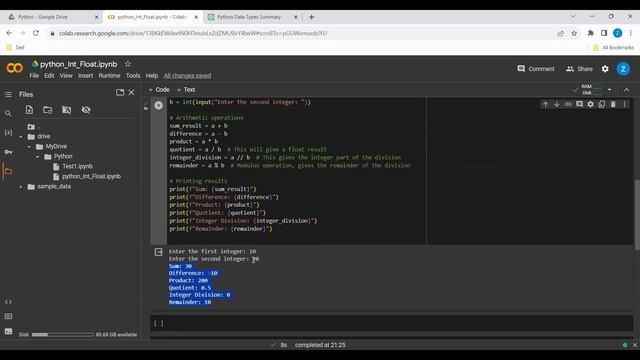Open the Colab logo home link
Image resolution: width=640 pixels, height=360 pixels.
pyautogui.click(x=14, y=68)
